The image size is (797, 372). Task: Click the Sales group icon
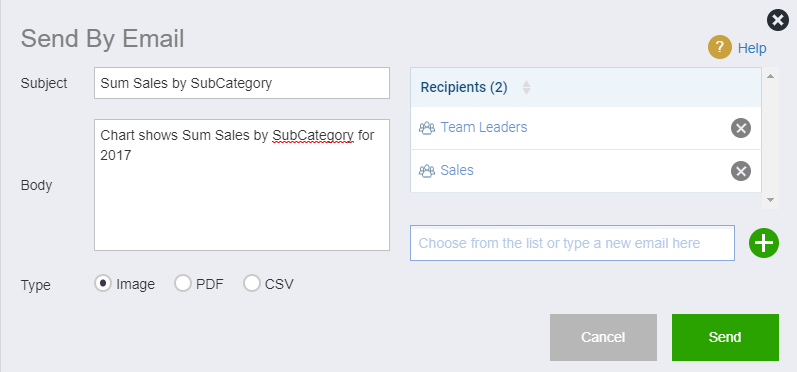pyautogui.click(x=427, y=171)
